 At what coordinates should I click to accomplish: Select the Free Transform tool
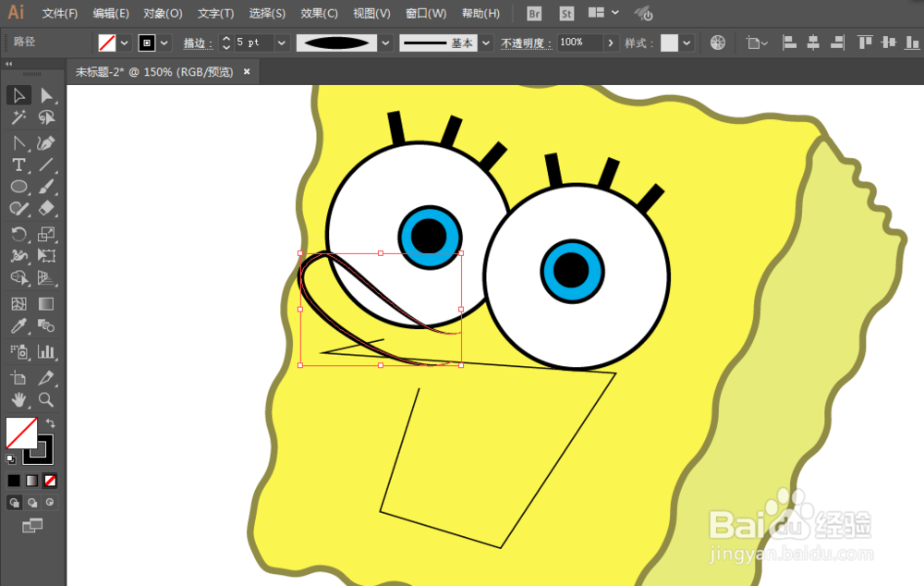tap(46, 256)
